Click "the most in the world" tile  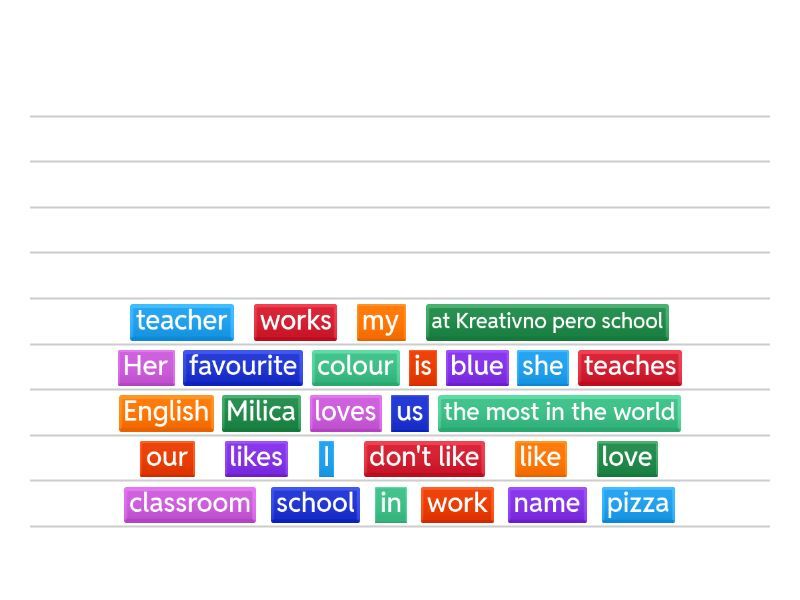559,412
